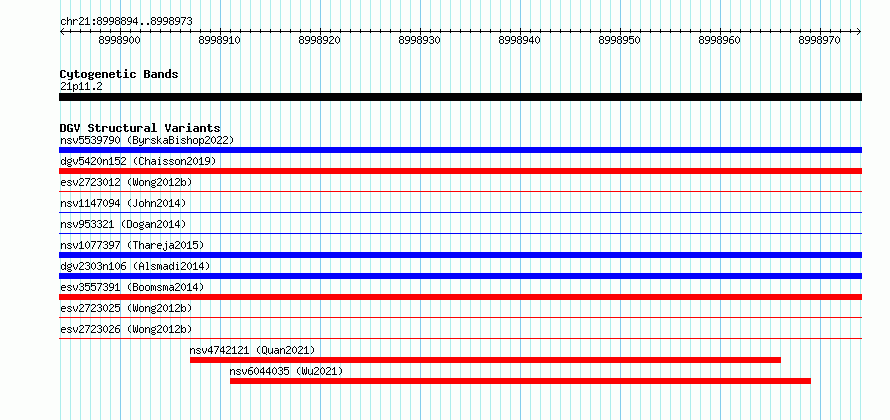Click ruler position 8998950
Screen dimensions: 890x420
pos(620,40)
